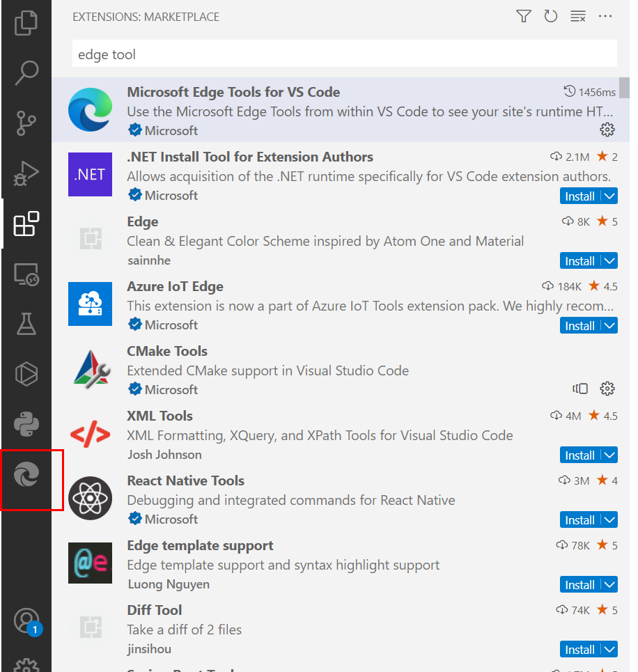The image size is (638, 672).
Task: Open the Views and More Actions menu
Action: click(605, 16)
